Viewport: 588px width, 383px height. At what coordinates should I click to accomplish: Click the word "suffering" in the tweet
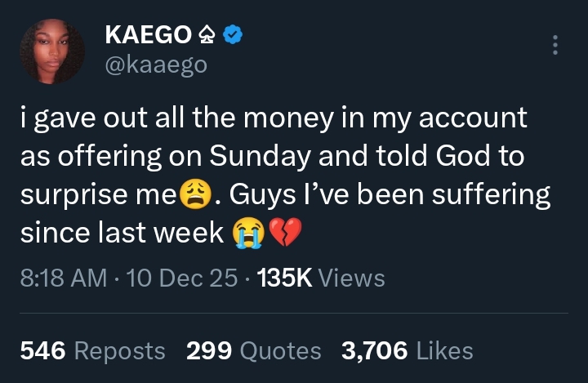click(491, 196)
